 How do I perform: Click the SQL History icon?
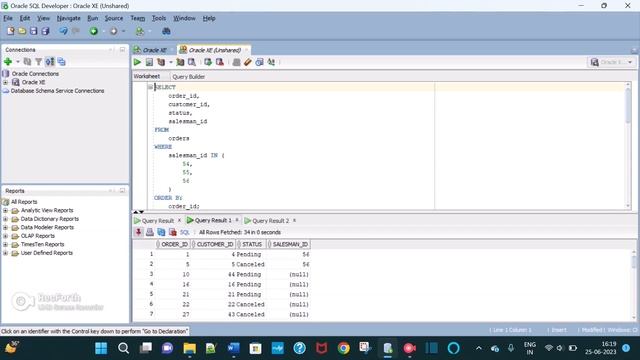(x=259, y=62)
